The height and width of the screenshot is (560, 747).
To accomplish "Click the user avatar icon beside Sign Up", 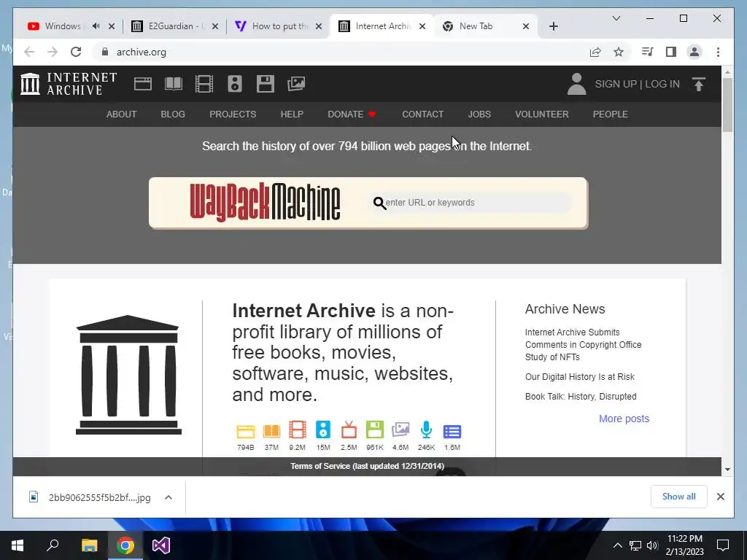I will click(x=576, y=84).
